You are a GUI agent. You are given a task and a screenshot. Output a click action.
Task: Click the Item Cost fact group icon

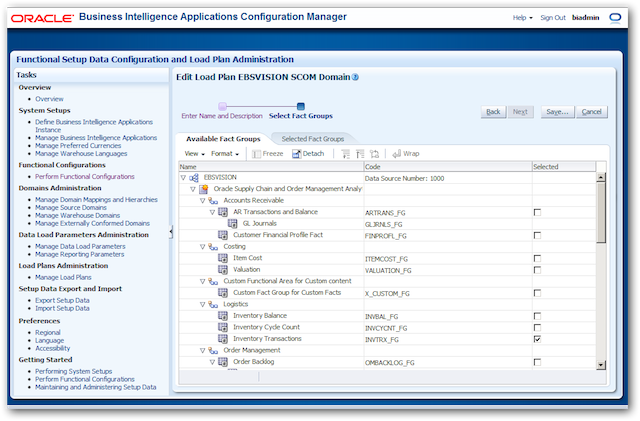[x=223, y=258]
